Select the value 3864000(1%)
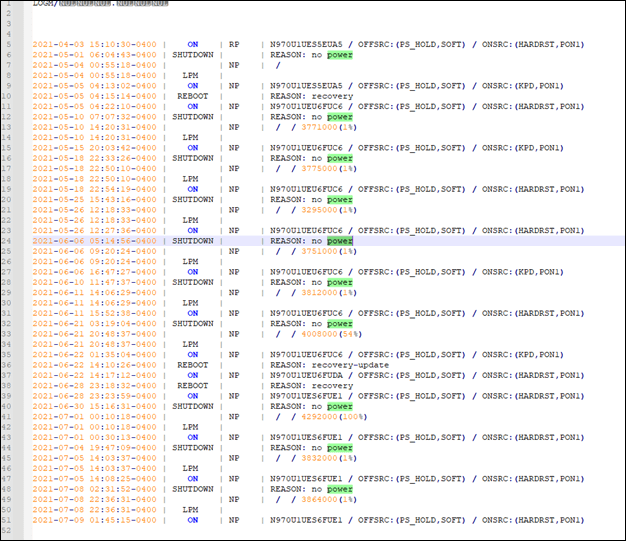Image resolution: width=626 pixels, height=541 pixels. tap(329, 500)
